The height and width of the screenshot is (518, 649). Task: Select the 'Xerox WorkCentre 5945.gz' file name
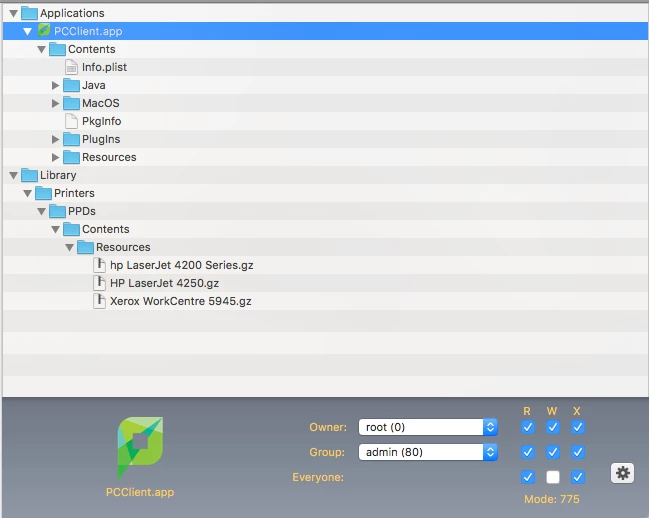point(180,301)
